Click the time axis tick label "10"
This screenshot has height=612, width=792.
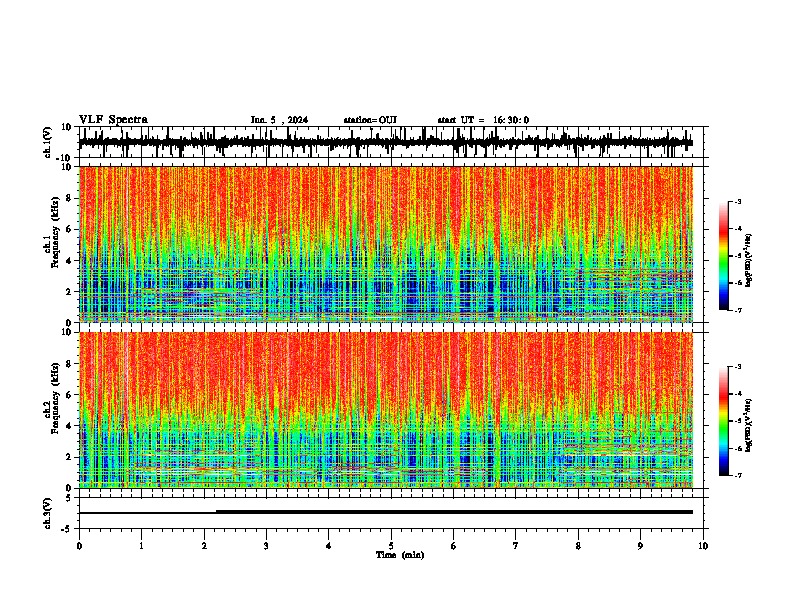pos(703,546)
